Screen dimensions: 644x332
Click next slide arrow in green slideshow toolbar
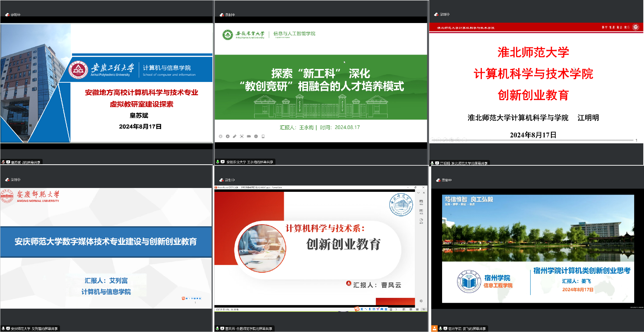coord(228,136)
